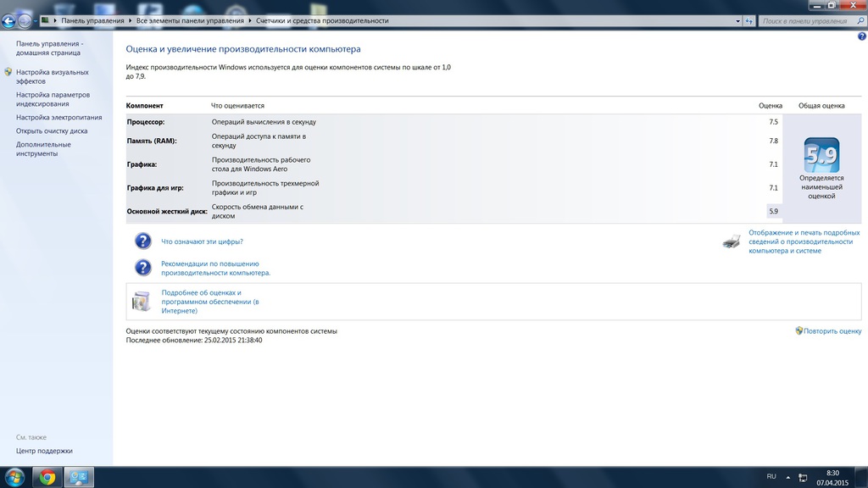Viewport: 868px width, 488px height.
Task: Click the processor score value 7.5
Action: (773, 122)
